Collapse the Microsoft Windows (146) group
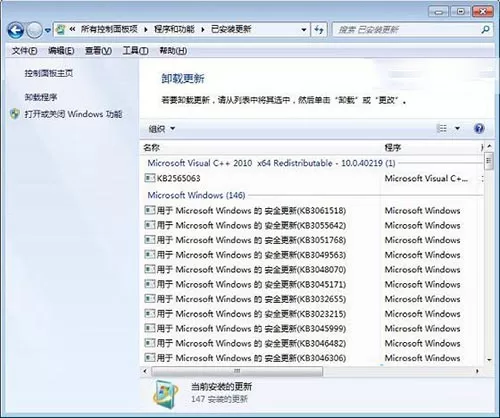 pos(196,195)
